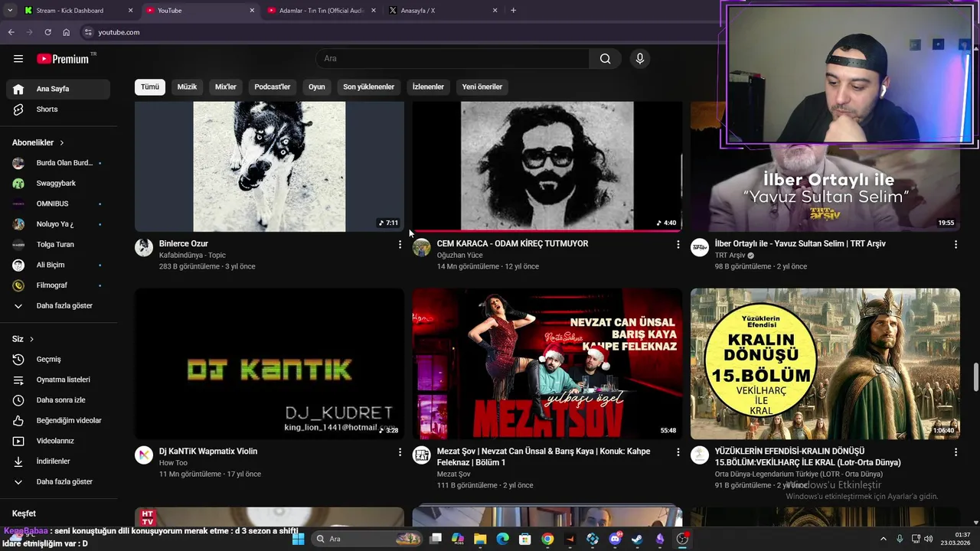
Task: Open Ana Sayfa in the sidebar
Action: click(58, 89)
